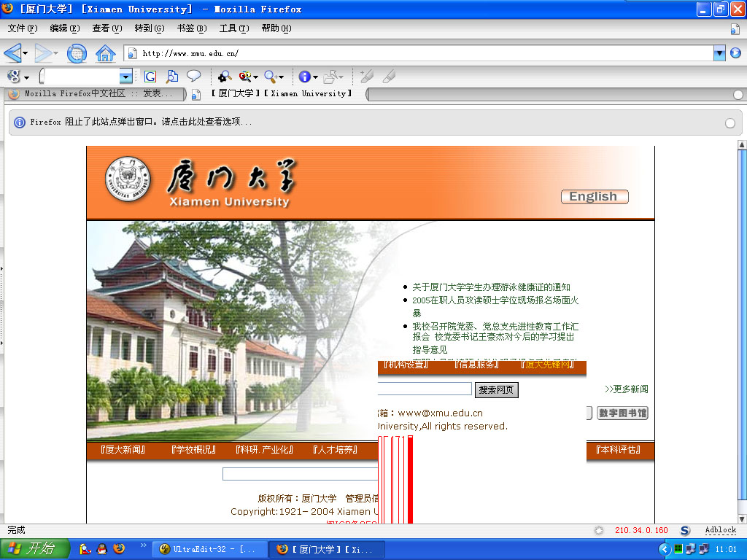
Task: Open the QQ penguin quick launch icon
Action: (x=102, y=549)
